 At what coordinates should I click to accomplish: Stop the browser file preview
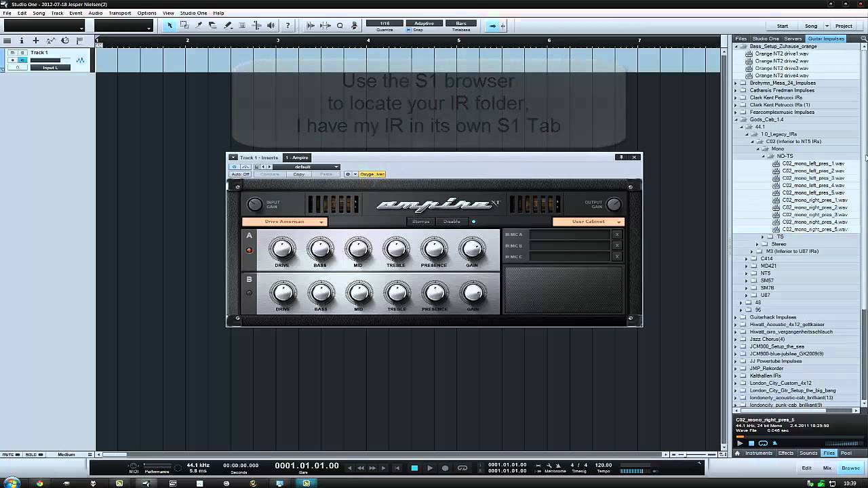pos(751,443)
